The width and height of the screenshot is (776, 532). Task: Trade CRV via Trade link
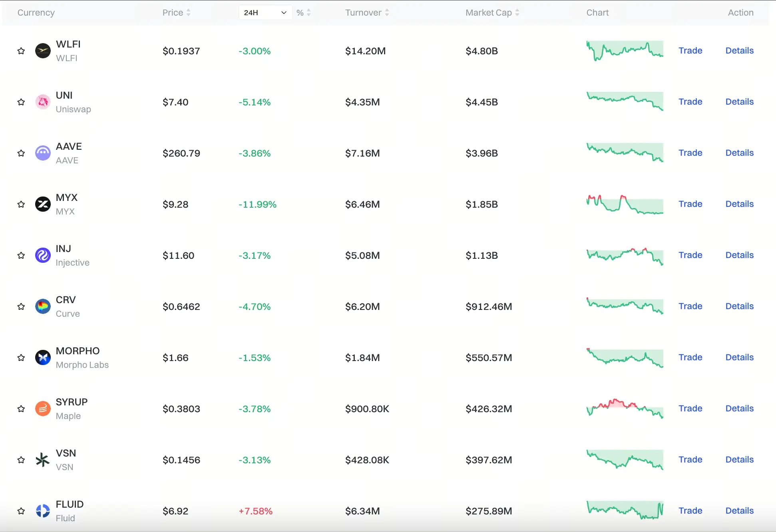(690, 306)
